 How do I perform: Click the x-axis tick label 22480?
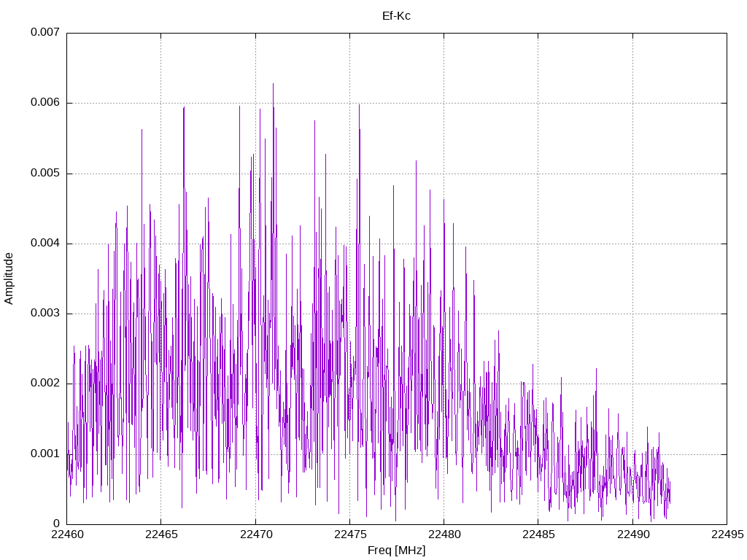[444, 534]
